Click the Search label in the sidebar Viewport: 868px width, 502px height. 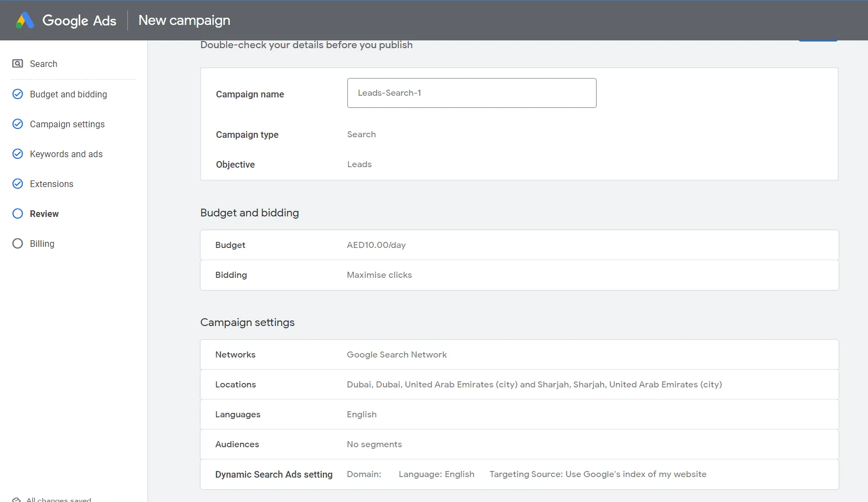coord(43,64)
